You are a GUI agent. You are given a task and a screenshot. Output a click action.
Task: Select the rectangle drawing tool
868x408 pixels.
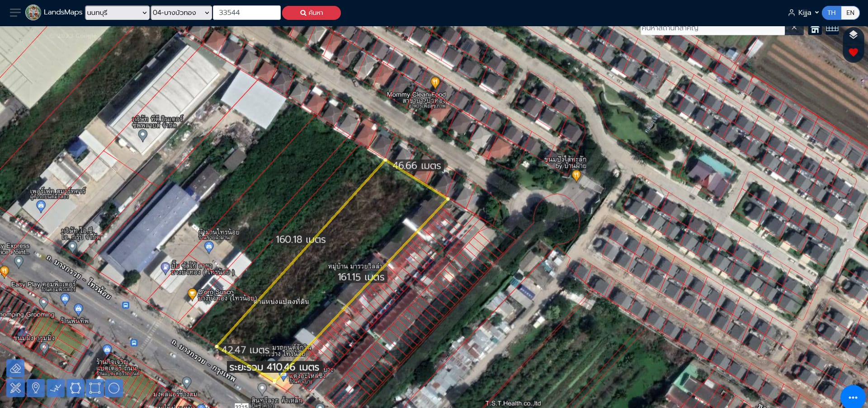click(95, 388)
